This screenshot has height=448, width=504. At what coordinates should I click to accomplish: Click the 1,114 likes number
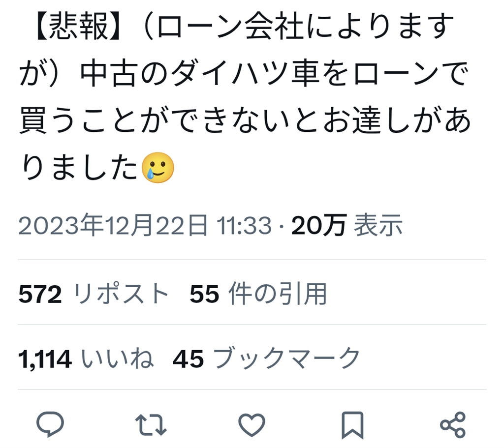pyautogui.click(x=45, y=359)
